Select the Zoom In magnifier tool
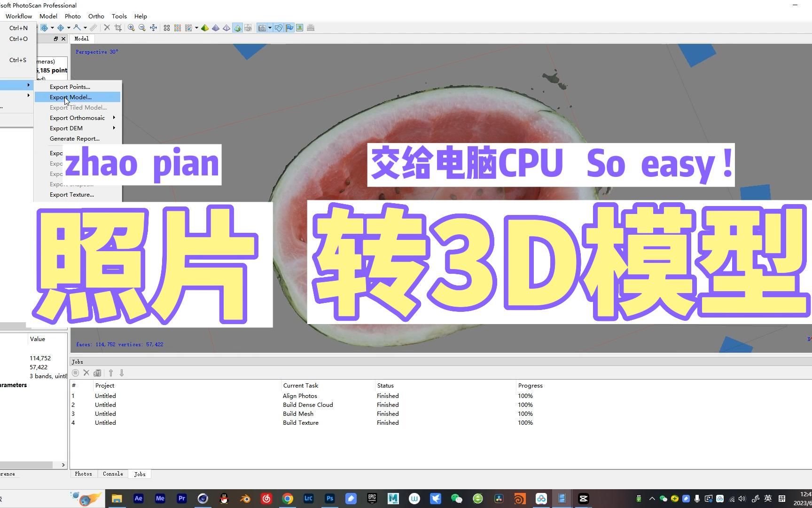 point(131,27)
